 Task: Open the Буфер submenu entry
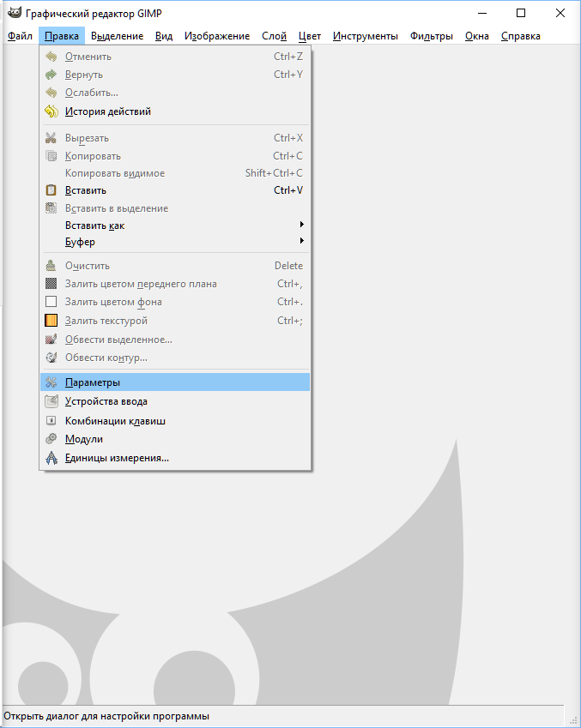pos(175,242)
